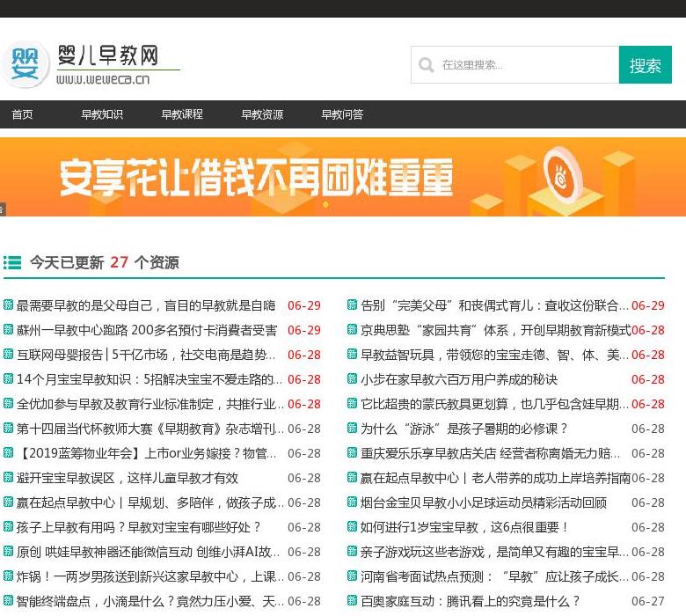Open article 炸锅！一两岁男孩送到新兴
686x616 pixels.
tap(150, 576)
